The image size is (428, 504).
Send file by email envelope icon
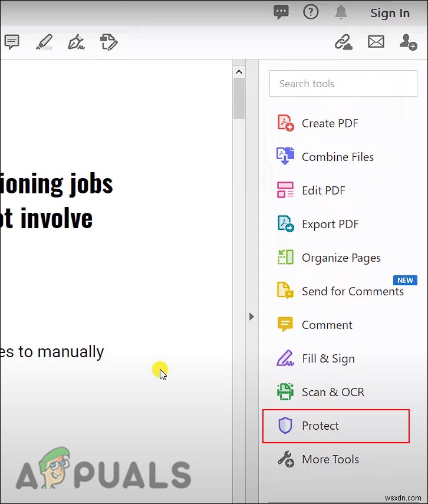click(x=376, y=42)
